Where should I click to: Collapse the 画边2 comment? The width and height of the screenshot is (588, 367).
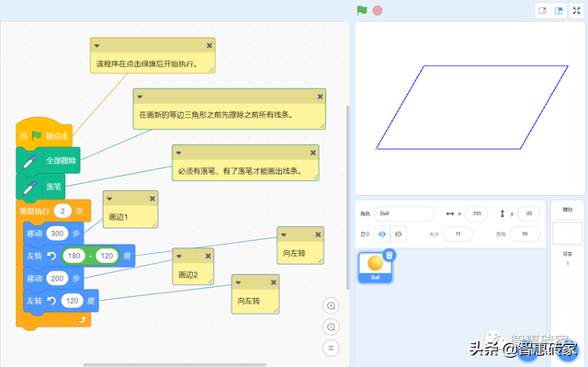(179, 257)
